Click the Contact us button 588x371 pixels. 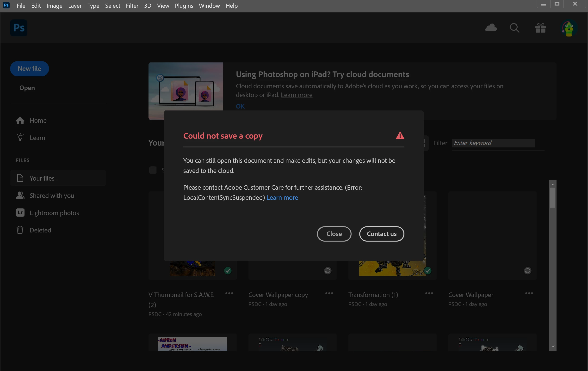tap(381, 234)
